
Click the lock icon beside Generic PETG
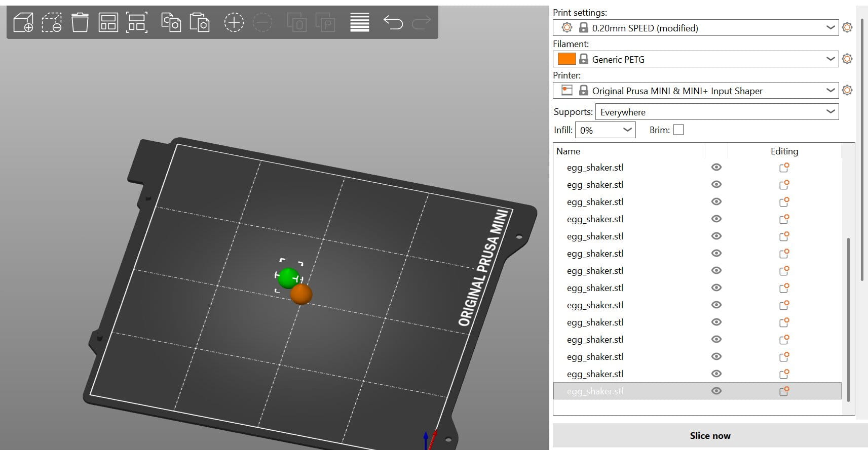584,59
